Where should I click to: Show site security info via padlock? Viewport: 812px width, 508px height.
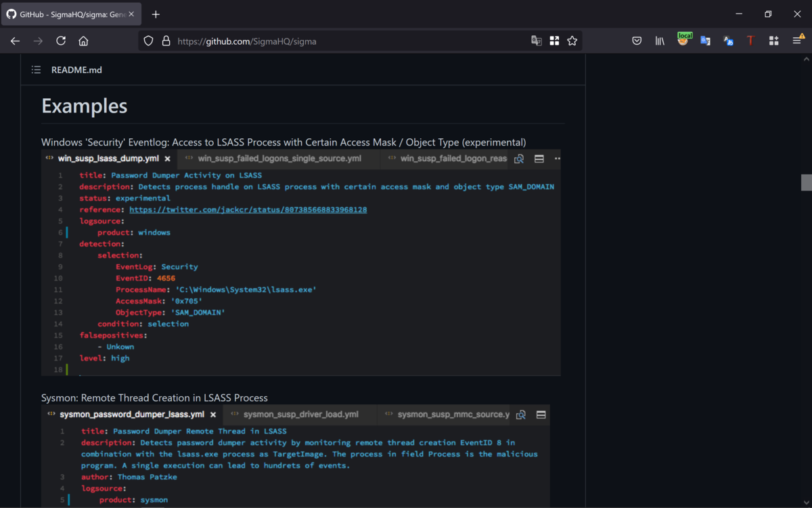point(166,41)
